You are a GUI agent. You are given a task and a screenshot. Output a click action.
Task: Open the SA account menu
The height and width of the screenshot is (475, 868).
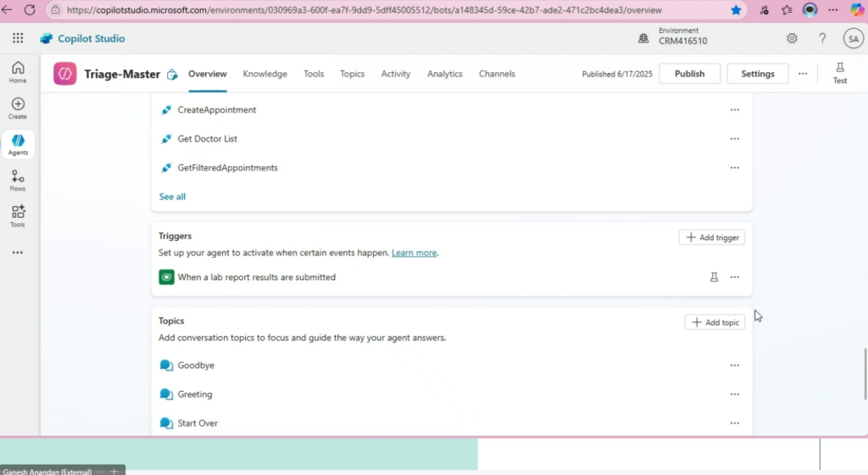coord(853,39)
